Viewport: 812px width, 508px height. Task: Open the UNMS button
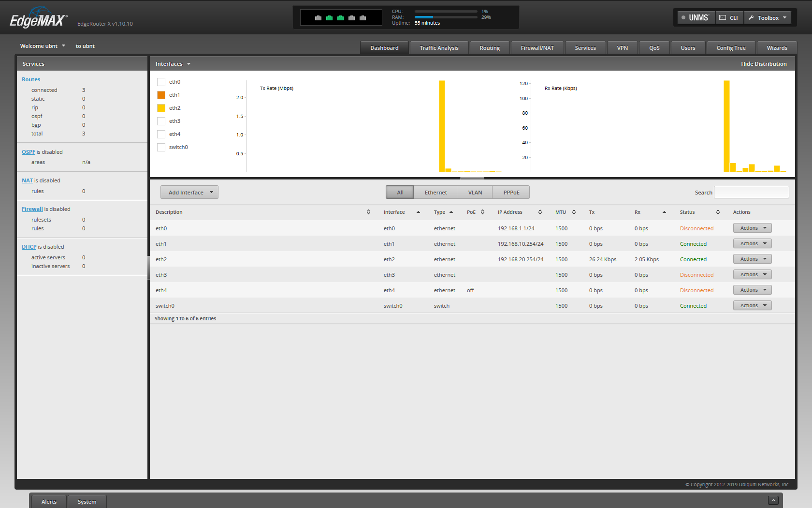click(x=696, y=18)
